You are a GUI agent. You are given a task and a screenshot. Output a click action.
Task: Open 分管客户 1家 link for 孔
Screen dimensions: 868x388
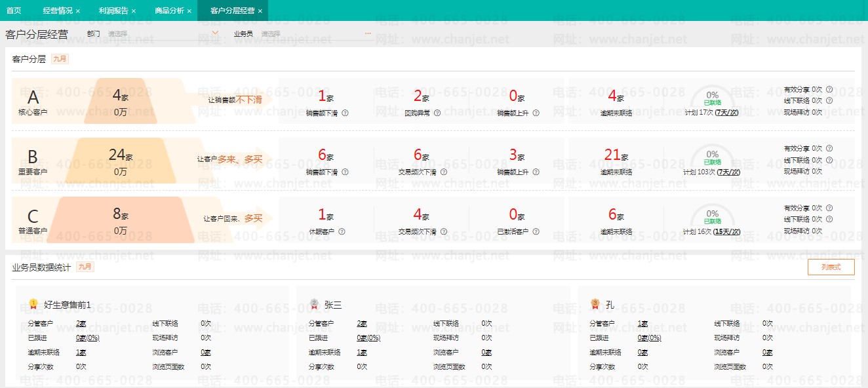click(643, 323)
